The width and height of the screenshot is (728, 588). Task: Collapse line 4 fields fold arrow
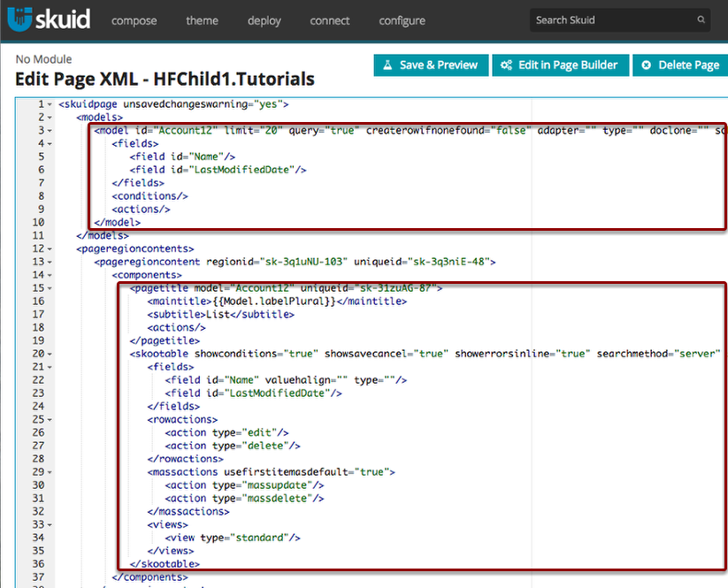pyautogui.click(x=50, y=144)
